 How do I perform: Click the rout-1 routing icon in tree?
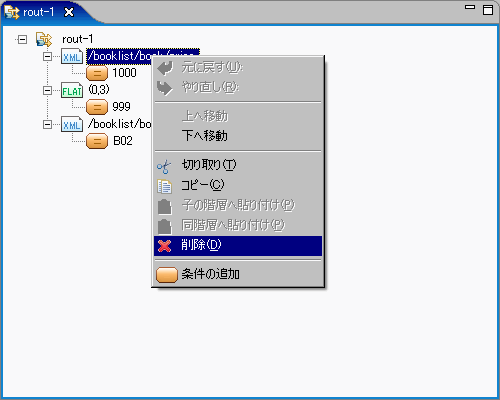tap(44, 39)
